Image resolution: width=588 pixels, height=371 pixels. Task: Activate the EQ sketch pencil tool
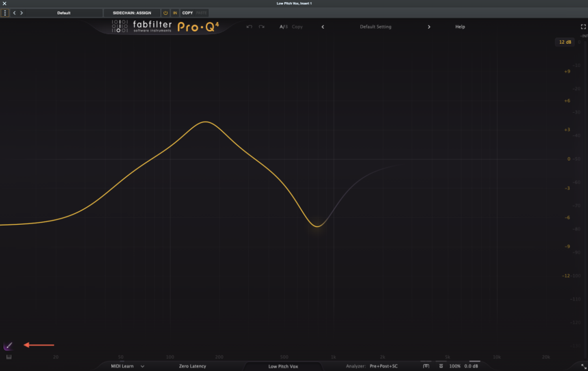pyautogui.click(x=8, y=346)
